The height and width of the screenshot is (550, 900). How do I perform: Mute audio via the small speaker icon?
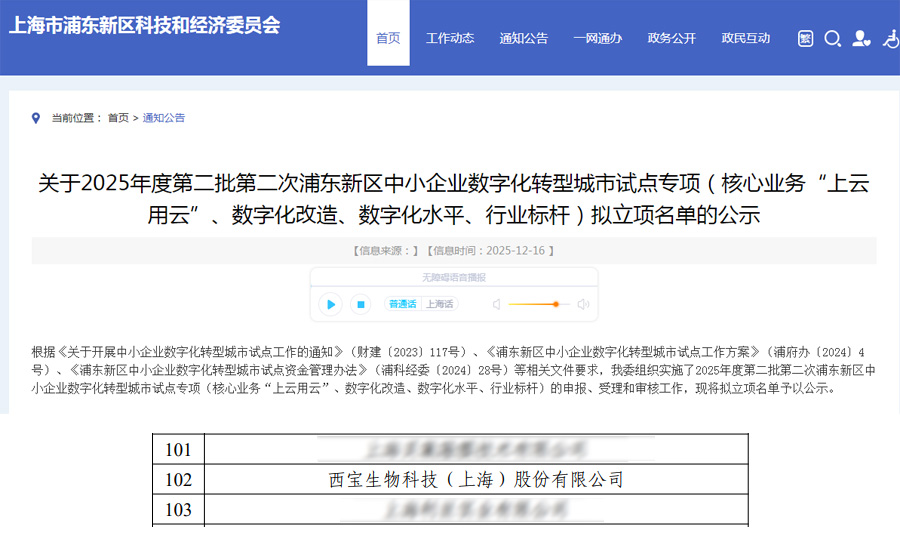point(495,304)
